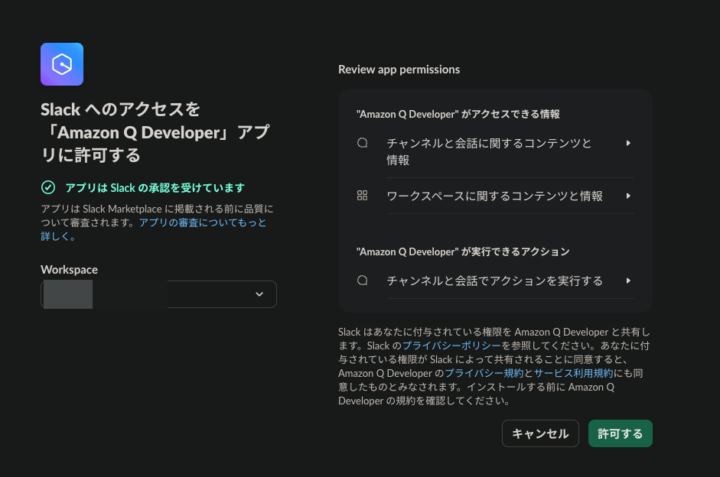Select the ワークスペースに関するコンテンツと情報 row text
The width and height of the screenshot is (720, 477).
click(495, 196)
